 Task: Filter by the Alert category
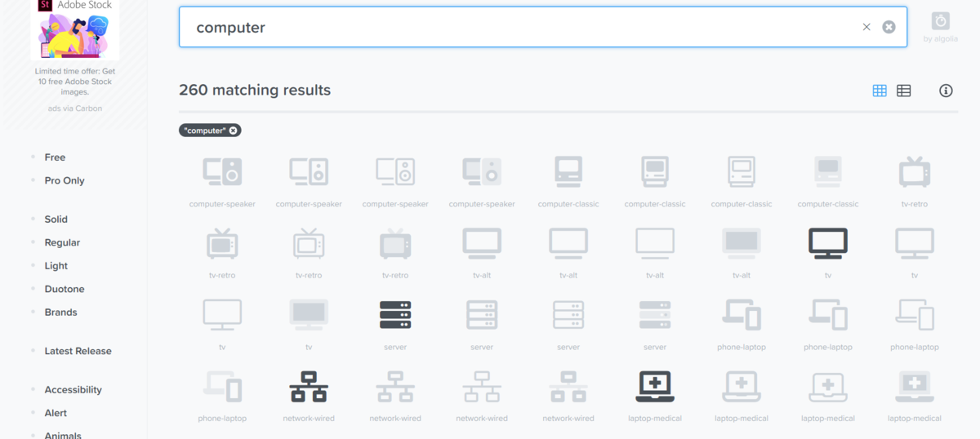(x=56, y=413)
